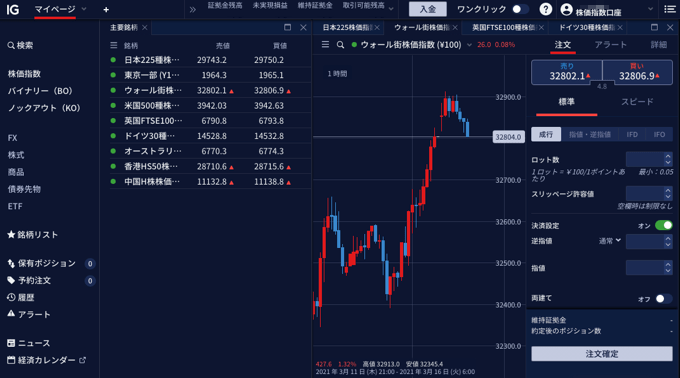Expand the ウォール街株価指数 instrument dropdown
Viewport: 680px width, 378px height.
pos(469,45)
